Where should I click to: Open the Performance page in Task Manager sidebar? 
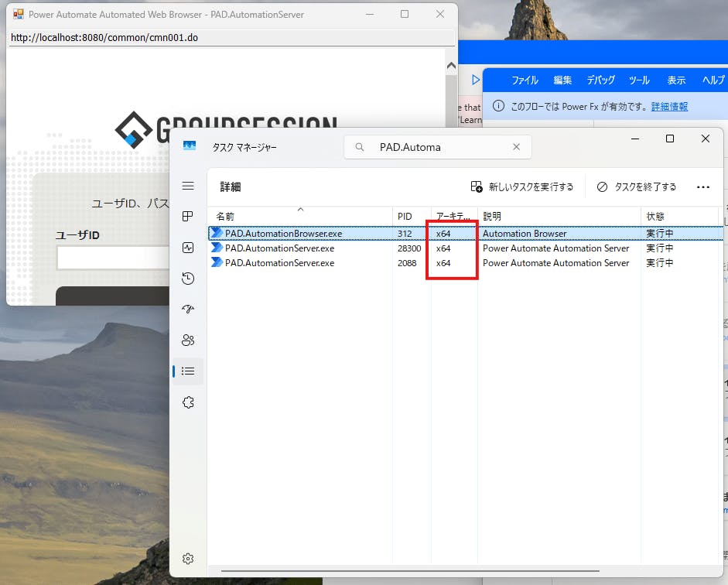[188, 248]
